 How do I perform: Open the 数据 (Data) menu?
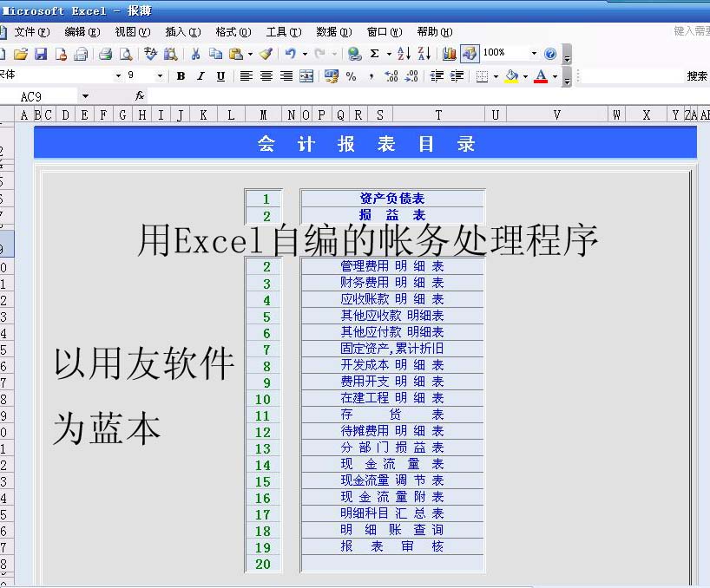coord(334,32)
